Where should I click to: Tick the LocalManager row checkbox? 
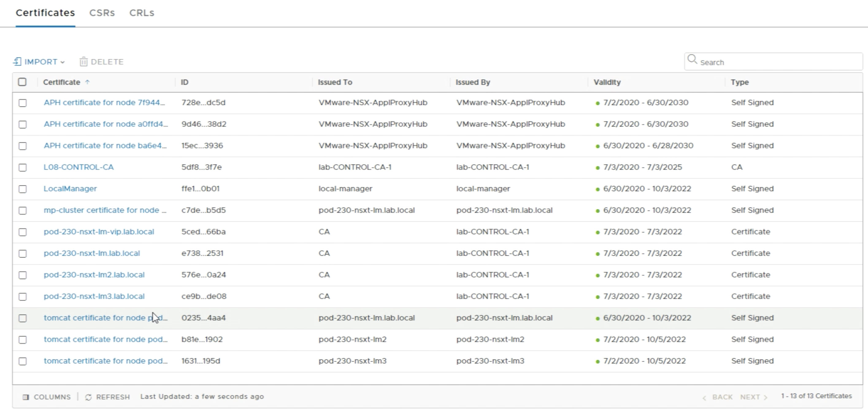pyautogui.click(x=23, y=189)
